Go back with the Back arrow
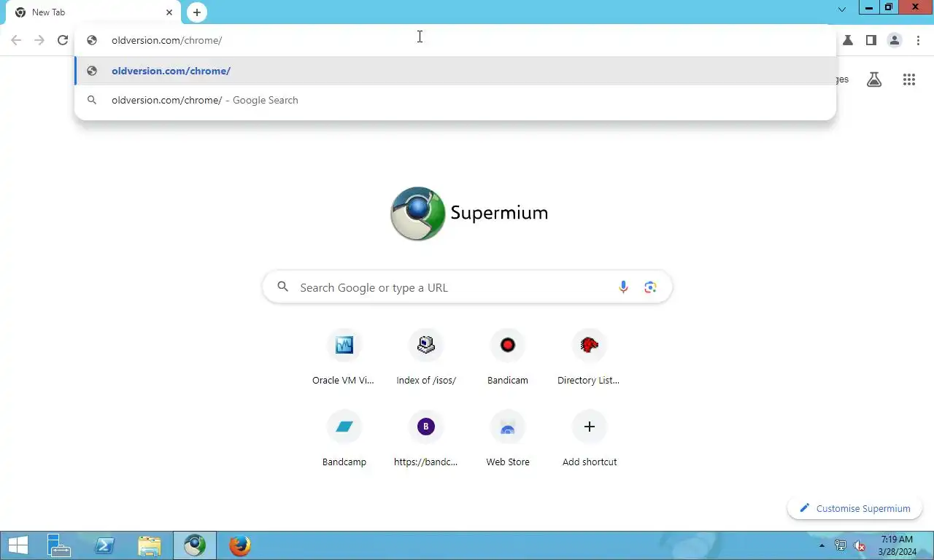The image size is (934, 560). (16, 40)
